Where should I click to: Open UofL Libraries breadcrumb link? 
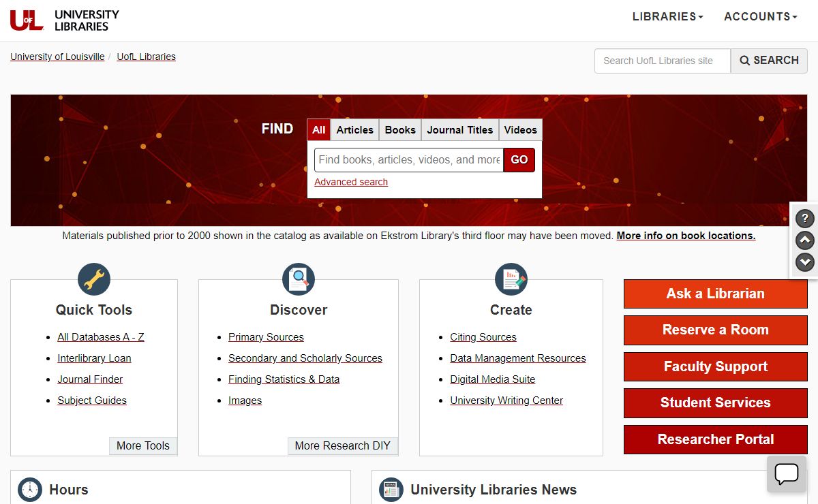tap(147, 57)
